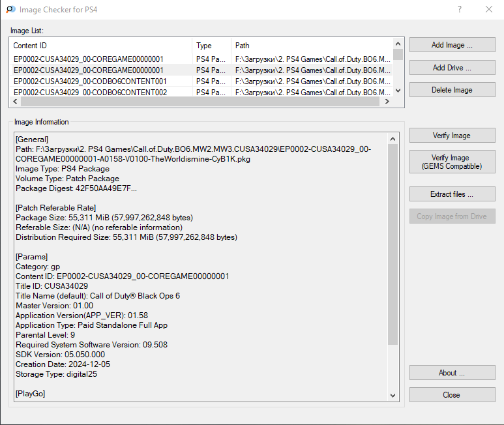This screenshot has height=425, width=504.
Task: Click the Storage Type: digital25 line
Action: (56, 374)
